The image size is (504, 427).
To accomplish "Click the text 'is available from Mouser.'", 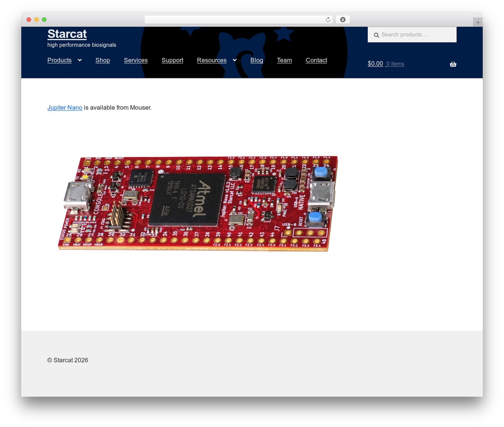I will click(x=118, y=108).
